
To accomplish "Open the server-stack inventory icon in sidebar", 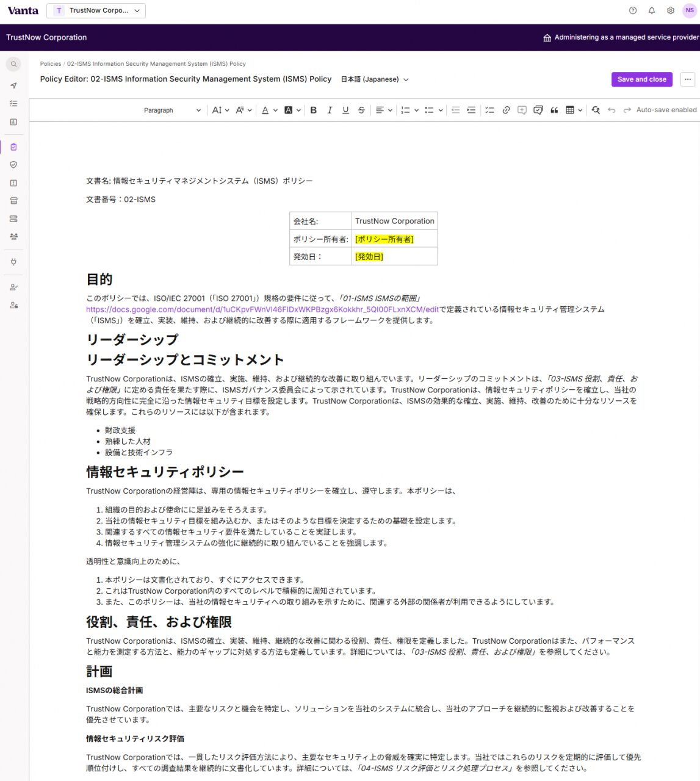I will tap(13, 218).
